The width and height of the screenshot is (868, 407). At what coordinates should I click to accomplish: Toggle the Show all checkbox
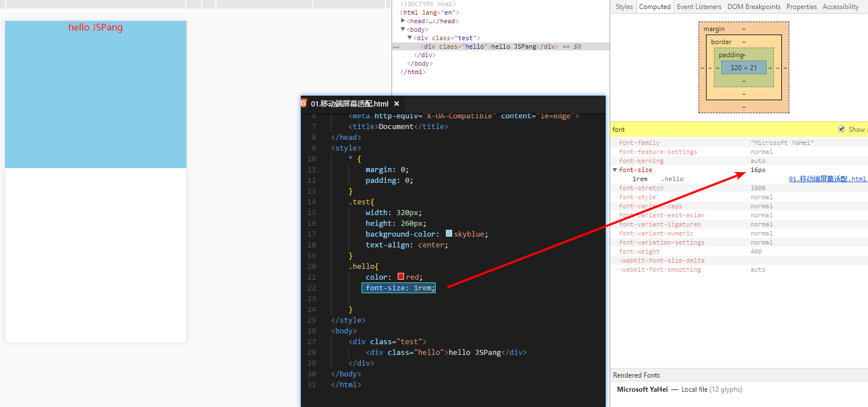(x=841, y=129)
